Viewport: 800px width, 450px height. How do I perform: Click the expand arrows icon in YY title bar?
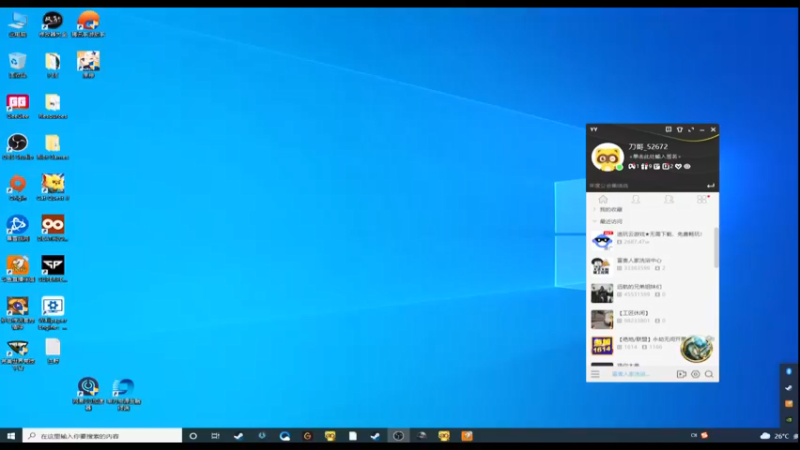tap(691, 130)
